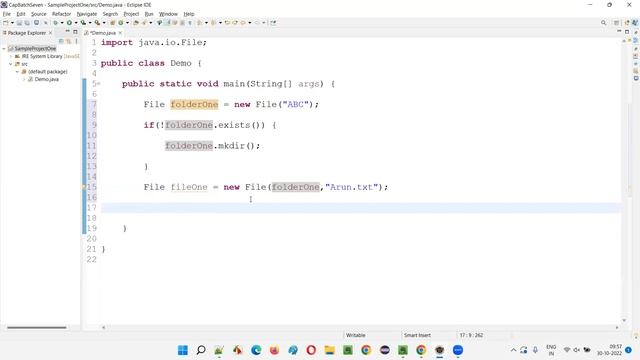The height and width of the screenshot is (360, 640).
Task: Open the Search menu
Action: (110, 14)
